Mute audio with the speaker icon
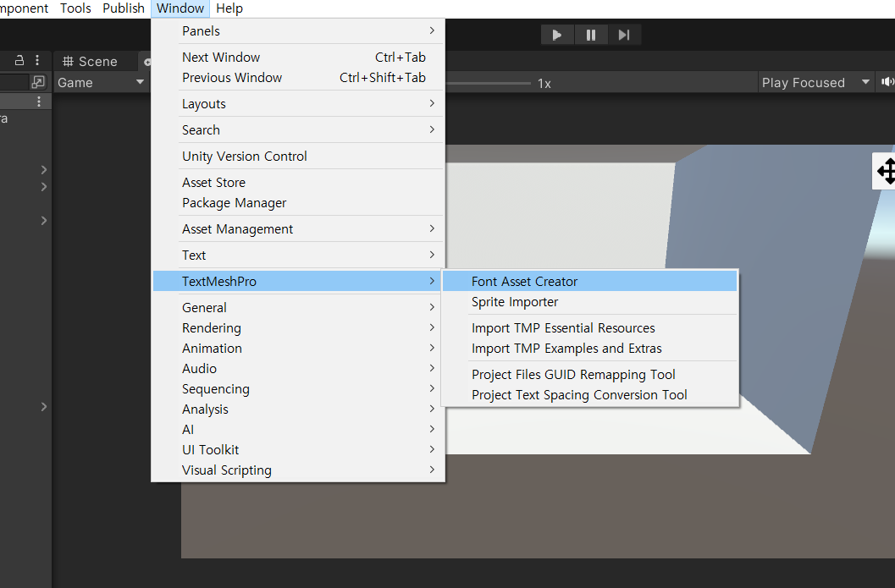 [x=887, y=82]
